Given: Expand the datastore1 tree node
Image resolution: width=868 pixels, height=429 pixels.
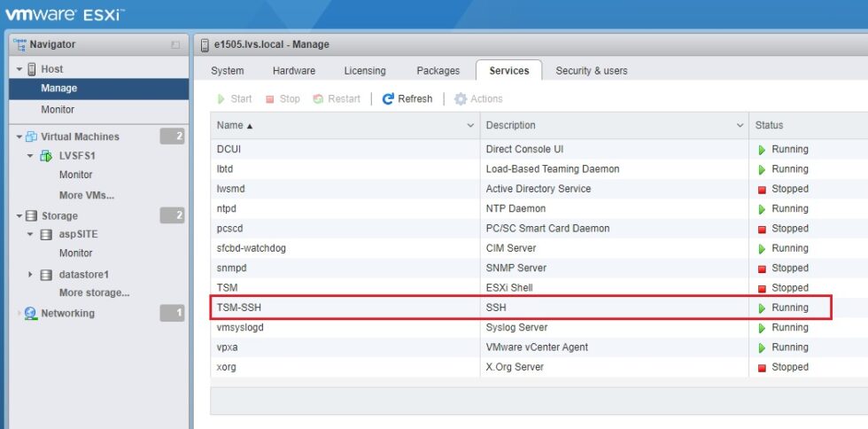Looking at the screenshot, I should point(31,275).
